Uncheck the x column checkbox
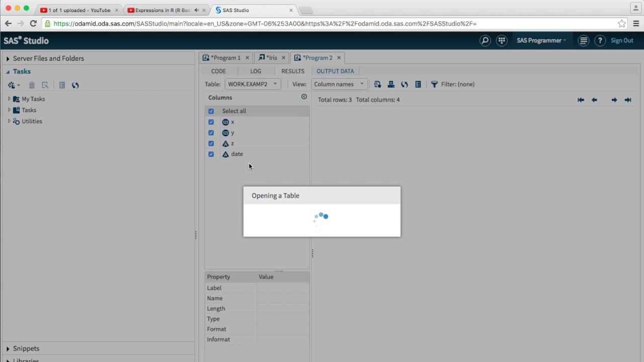 [211, 122]
